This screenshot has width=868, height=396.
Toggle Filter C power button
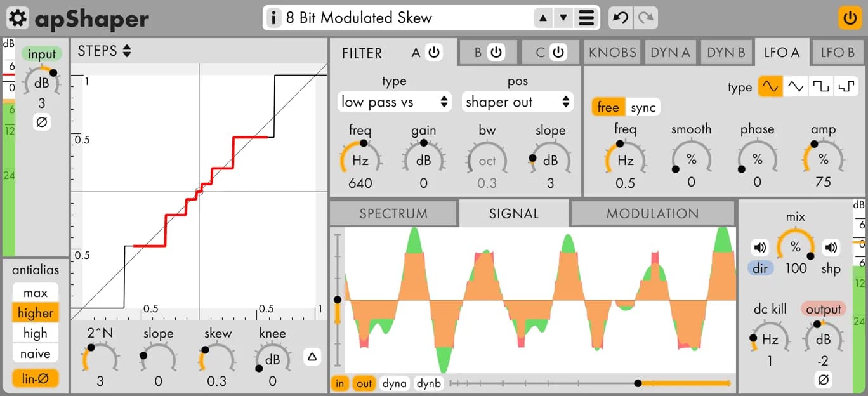(558, 53)
